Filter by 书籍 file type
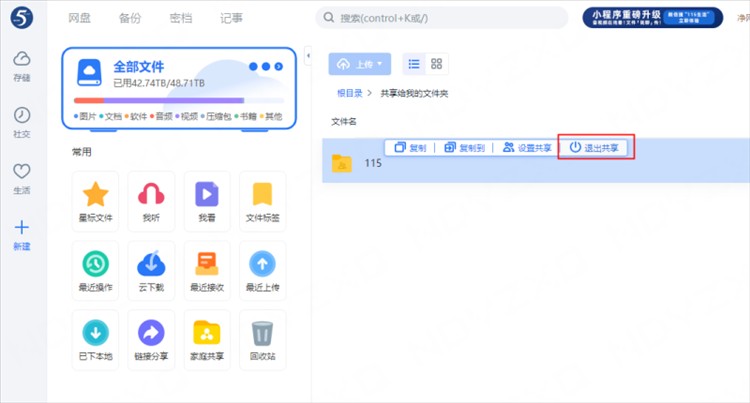 245,116
